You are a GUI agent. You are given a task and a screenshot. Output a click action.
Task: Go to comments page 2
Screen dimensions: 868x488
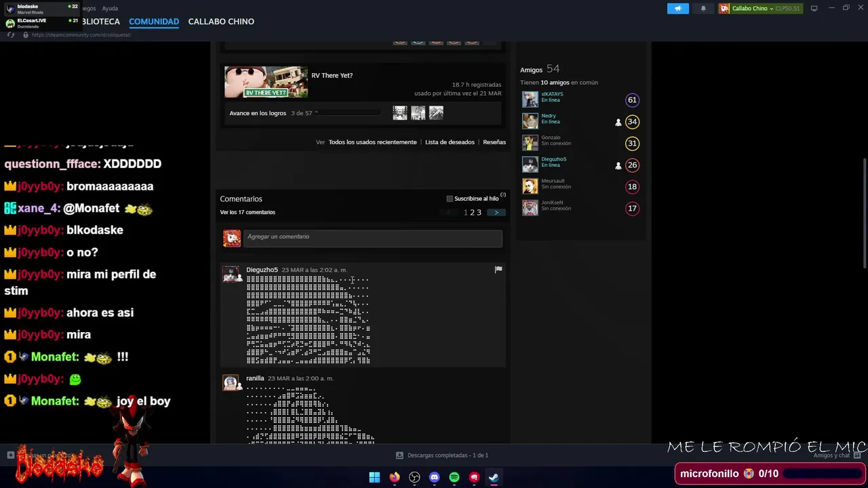pos(473,213)
